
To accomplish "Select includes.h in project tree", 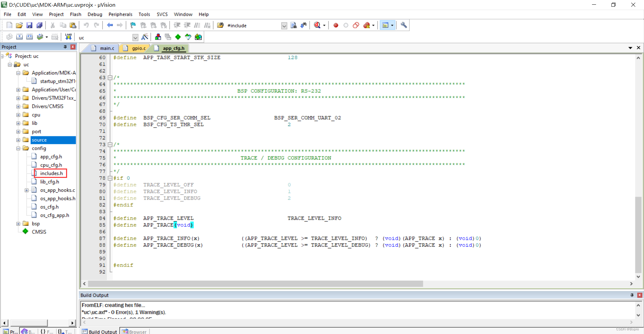I will point(51,174).
